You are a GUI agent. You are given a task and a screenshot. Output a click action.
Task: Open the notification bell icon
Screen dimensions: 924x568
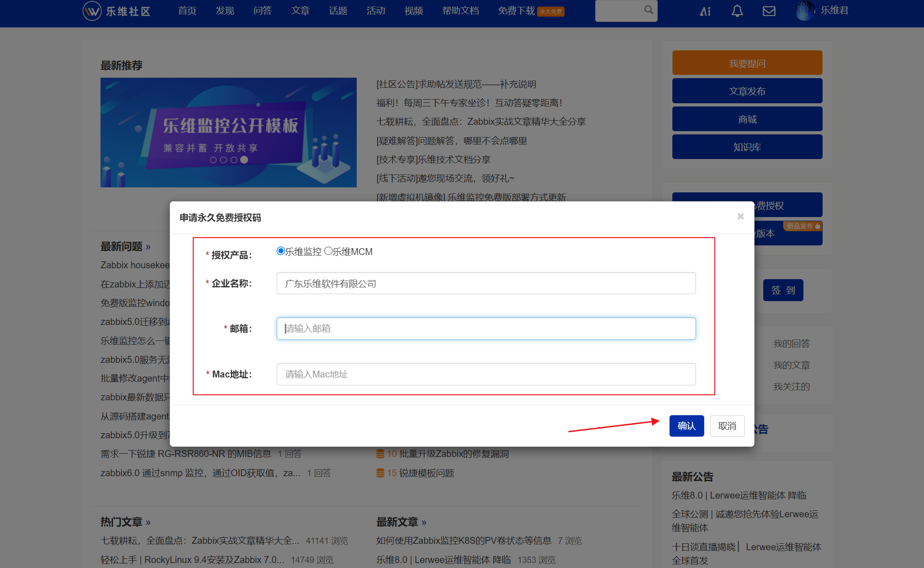(737, 11)
